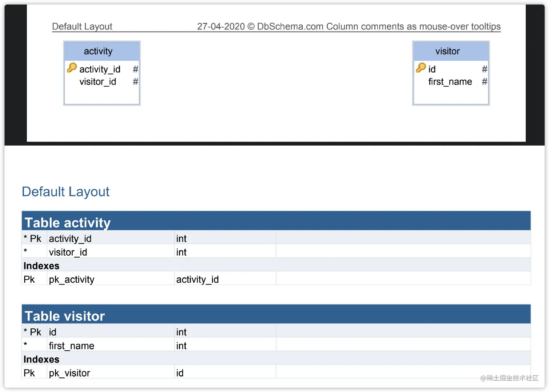The width and height of the screenshot is (549, 392).
Task: Click the int type for first_name row
Action: tap(181, 346)
